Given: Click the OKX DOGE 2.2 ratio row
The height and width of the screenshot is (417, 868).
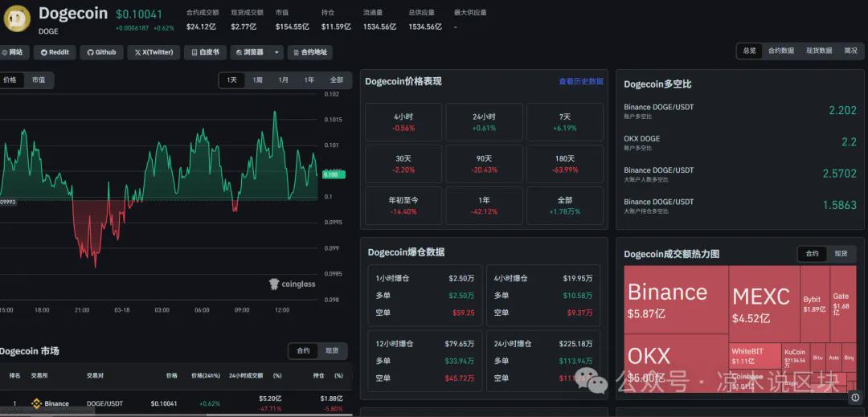Looking at the screenshot, I should point(740,142).
